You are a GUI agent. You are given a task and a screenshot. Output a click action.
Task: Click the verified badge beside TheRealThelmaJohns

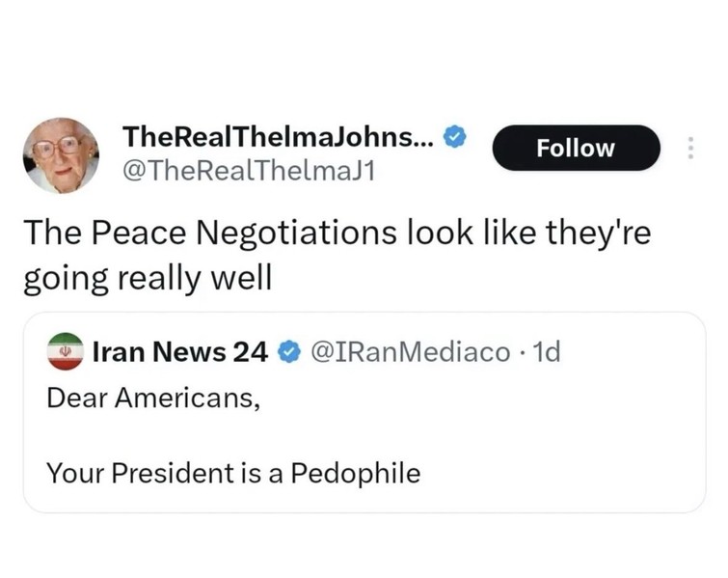454,138
